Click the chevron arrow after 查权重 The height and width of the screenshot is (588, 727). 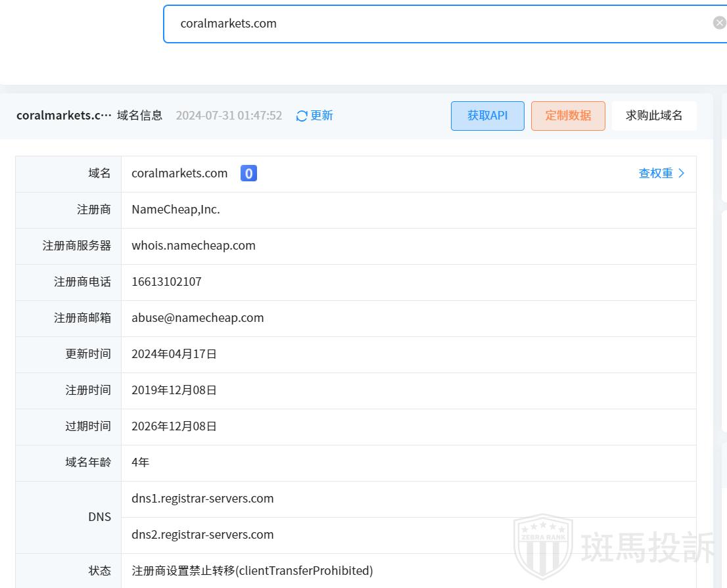[682, 173]
